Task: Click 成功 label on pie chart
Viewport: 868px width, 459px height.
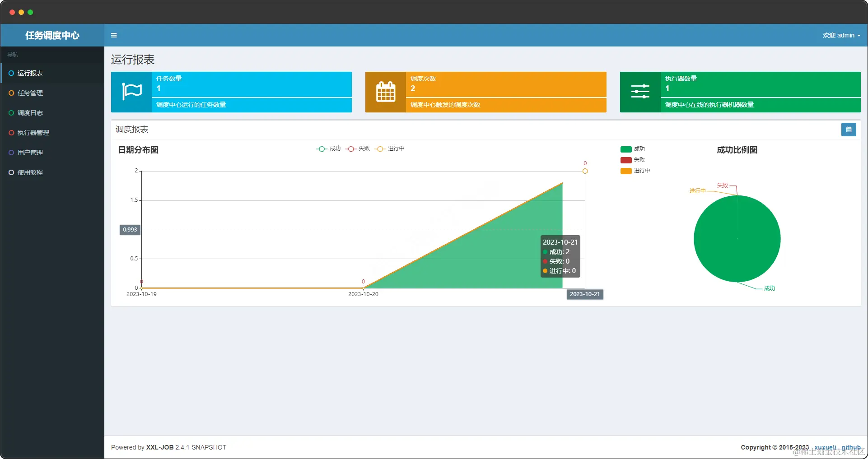Action: (770, 288)
